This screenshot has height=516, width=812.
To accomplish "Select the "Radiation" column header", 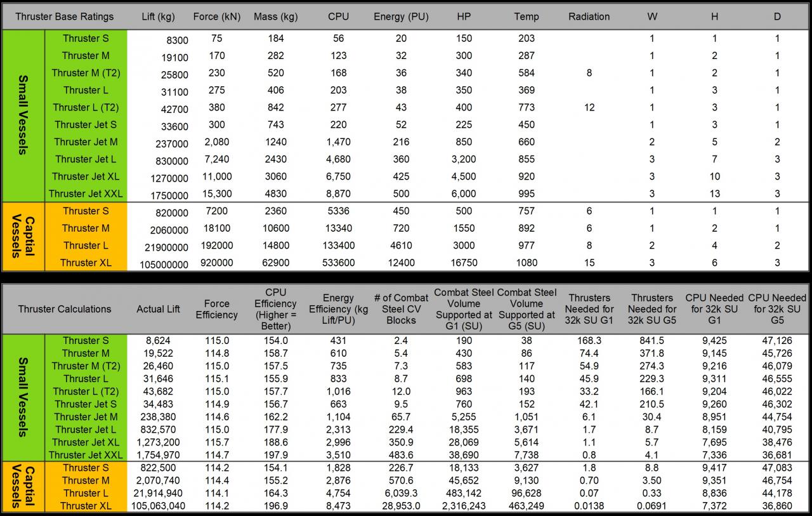I will click(x=589, y=17).
